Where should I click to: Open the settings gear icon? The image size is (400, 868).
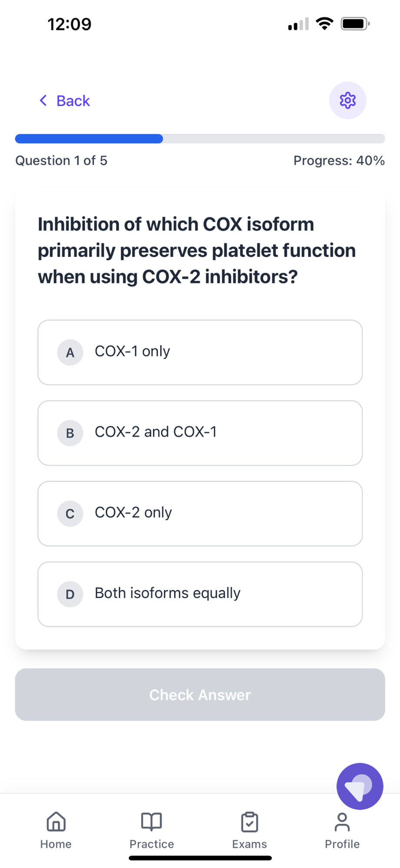tap(347, 100)
